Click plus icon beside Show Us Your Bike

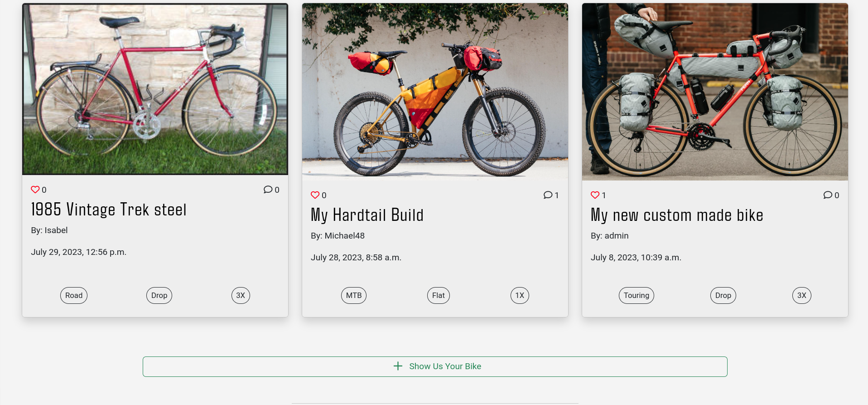398,366
